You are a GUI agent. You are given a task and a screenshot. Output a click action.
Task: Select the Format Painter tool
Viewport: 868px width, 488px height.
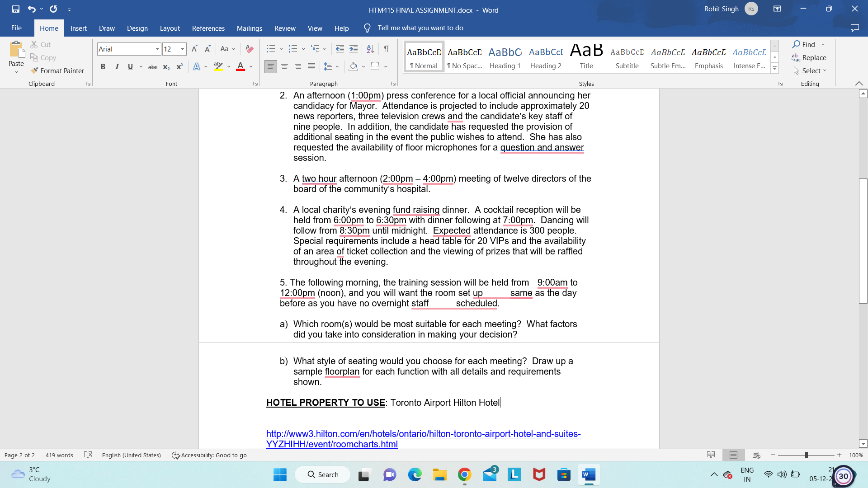click(58, 70)
